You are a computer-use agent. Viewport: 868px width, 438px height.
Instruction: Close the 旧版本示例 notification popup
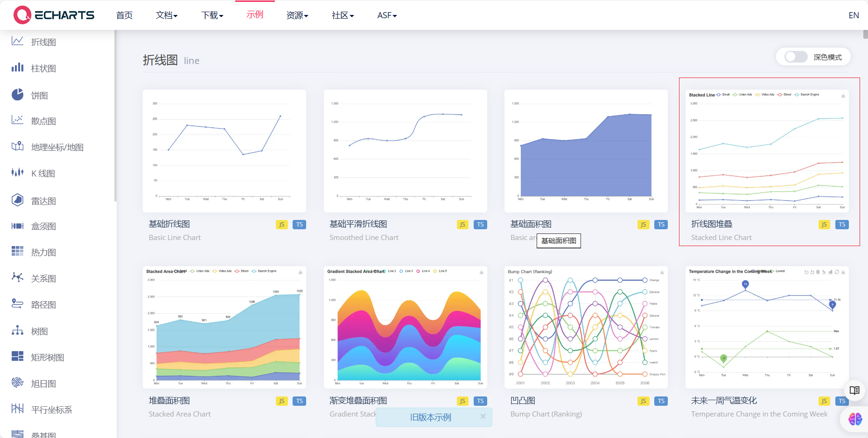click(483, 417)
